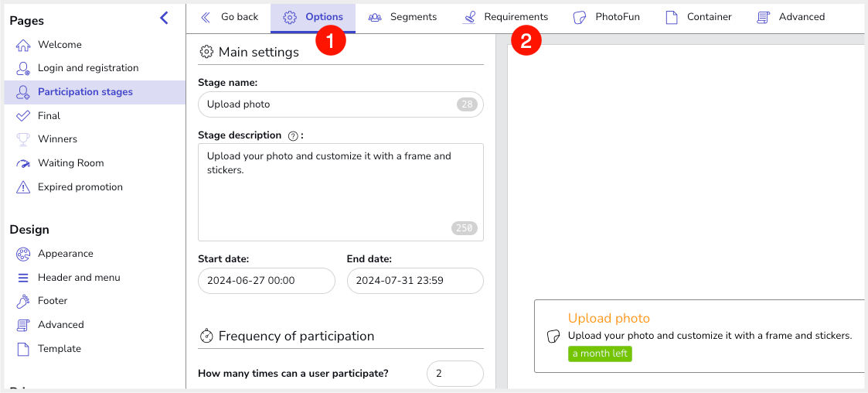Click the Waiting Room gauge icon
The height and width of the screenshot is (393, 868).
pos(22,163)
